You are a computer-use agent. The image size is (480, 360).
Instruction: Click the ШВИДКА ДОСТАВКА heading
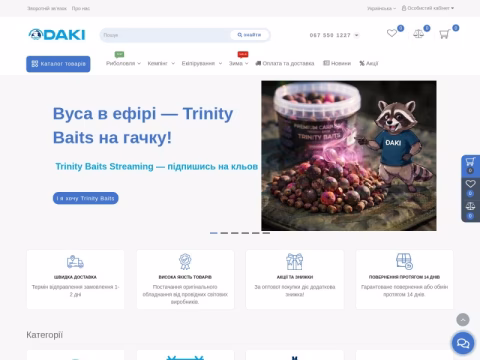[75, 277]
